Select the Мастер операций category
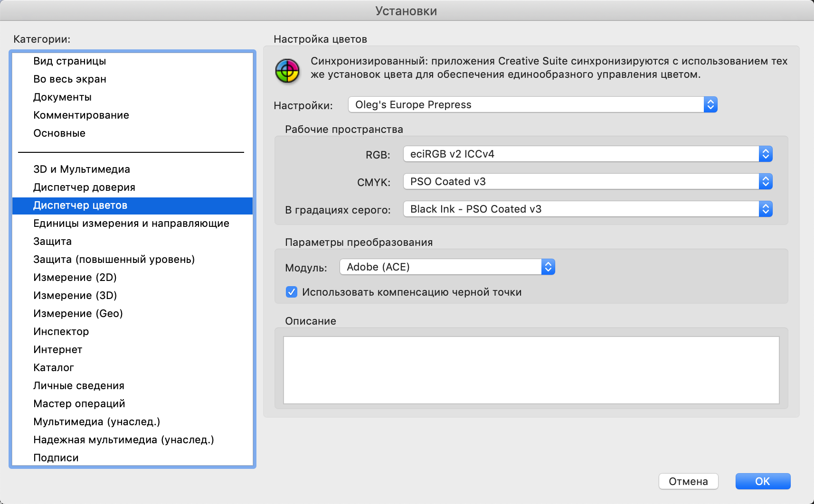 click(x=133, y=404)
